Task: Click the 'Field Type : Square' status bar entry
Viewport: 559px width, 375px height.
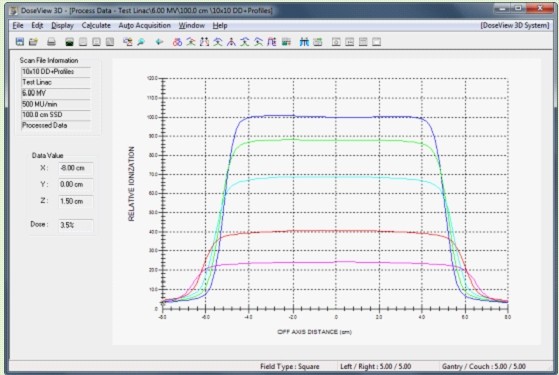Action: (289, 366)
